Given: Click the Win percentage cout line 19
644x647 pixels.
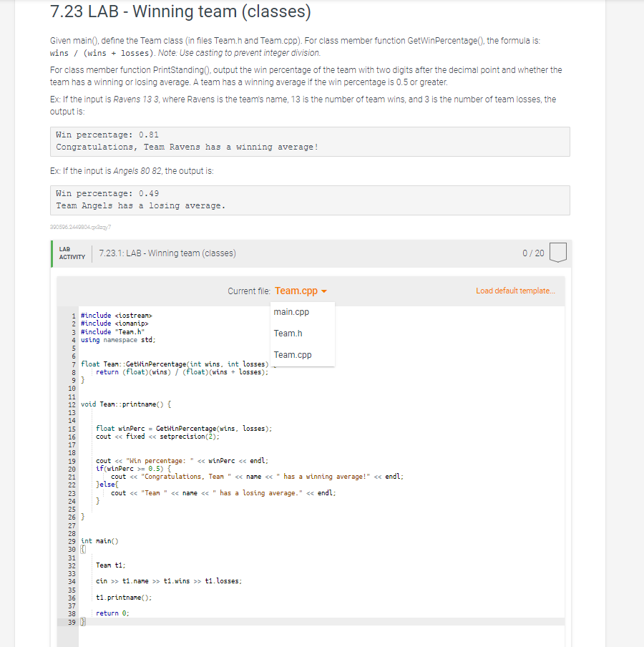Looking at the screenshot, I should [x=182, y=461].
